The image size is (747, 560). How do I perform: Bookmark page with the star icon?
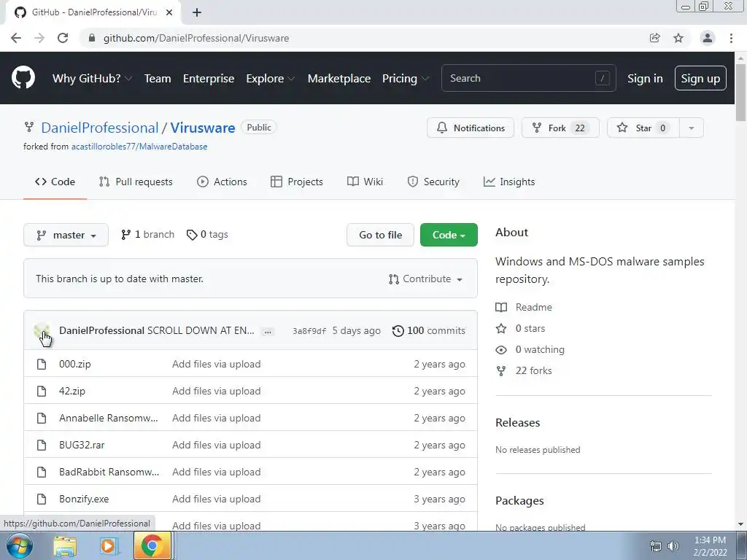pyautogui.click(x=678, y=38)
